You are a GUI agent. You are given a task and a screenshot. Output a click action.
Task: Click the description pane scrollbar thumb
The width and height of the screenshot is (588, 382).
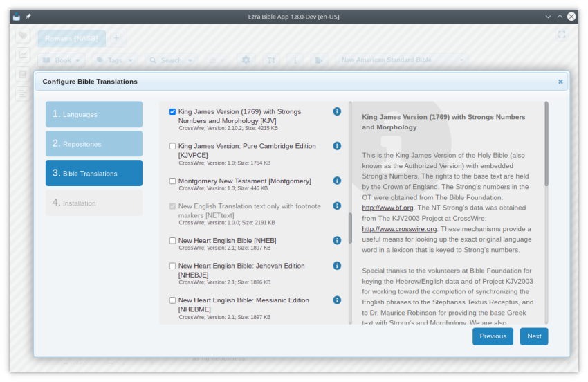(x=546, y=143)
